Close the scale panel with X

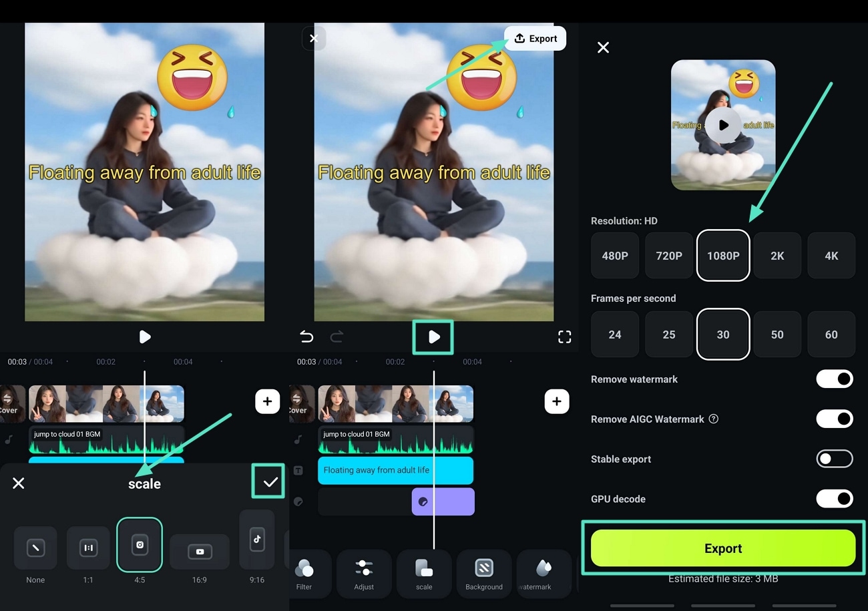(19, 483)
